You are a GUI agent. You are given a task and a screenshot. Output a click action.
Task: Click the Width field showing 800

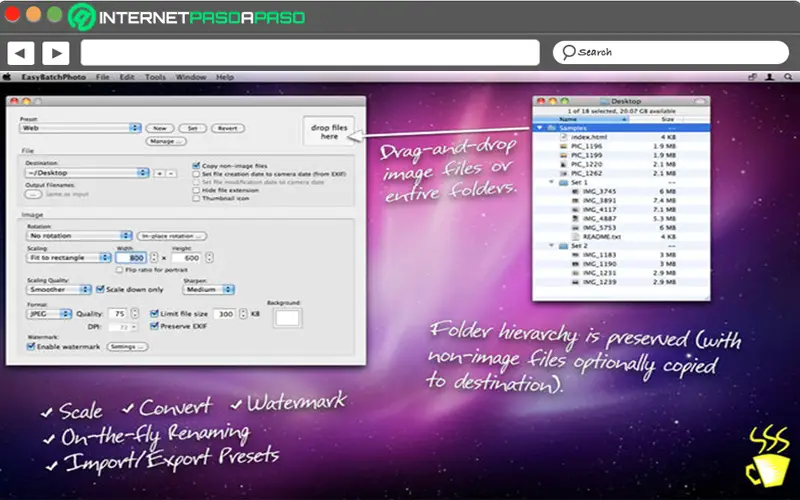tap(132, 258)
